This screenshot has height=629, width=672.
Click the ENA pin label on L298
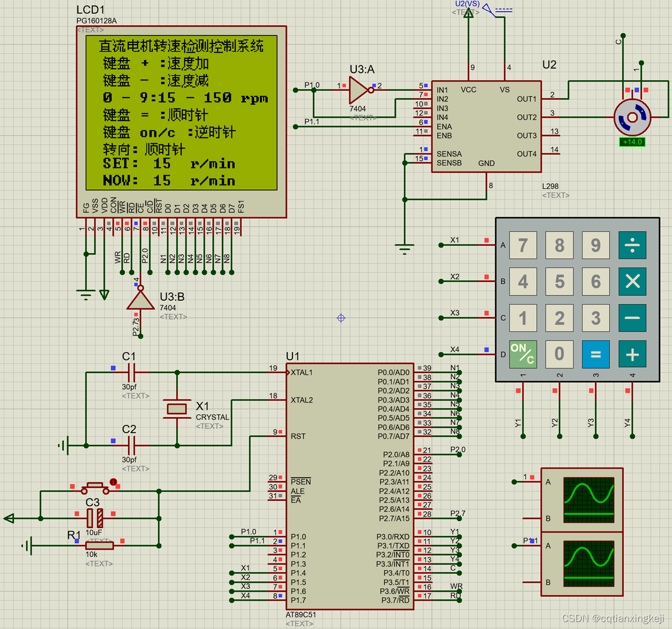[444, 127]
